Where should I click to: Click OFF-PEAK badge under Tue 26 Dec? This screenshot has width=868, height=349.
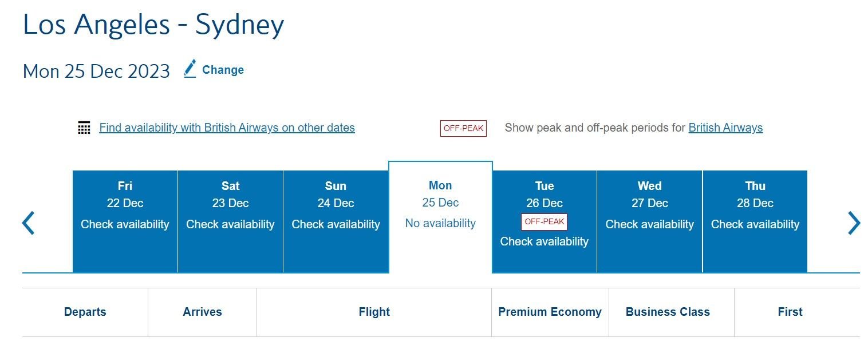544,221
